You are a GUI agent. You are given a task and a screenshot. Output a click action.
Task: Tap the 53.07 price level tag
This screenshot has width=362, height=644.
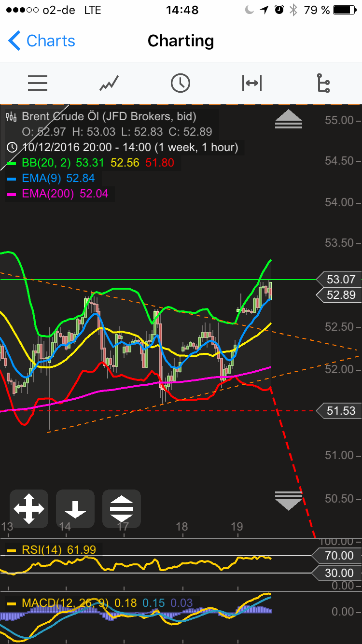tap(338, 279)
